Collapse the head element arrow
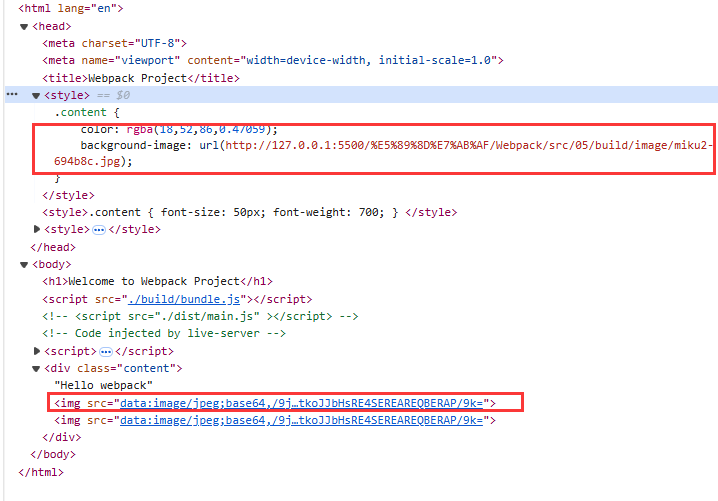 pos(25,26)
